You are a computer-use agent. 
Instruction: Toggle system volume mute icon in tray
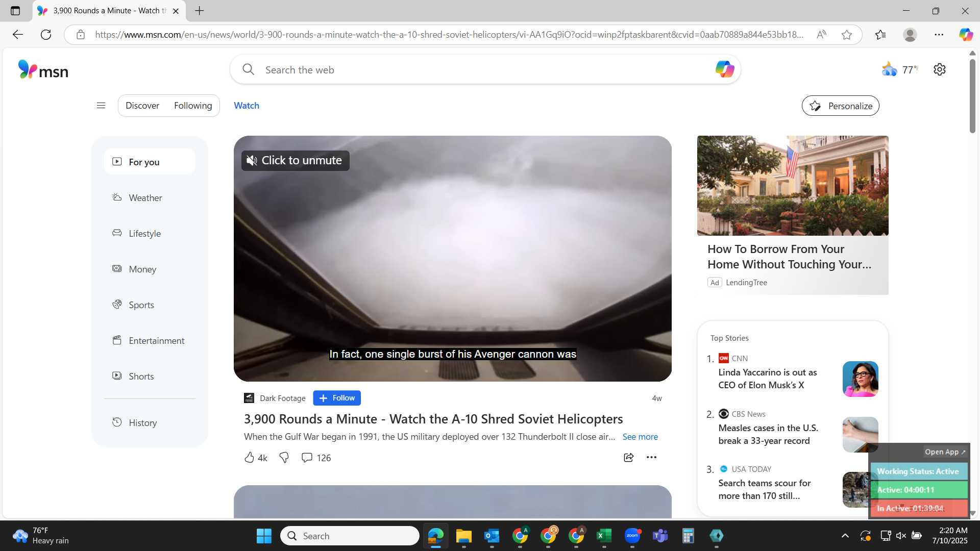click(x=901, y=536)
